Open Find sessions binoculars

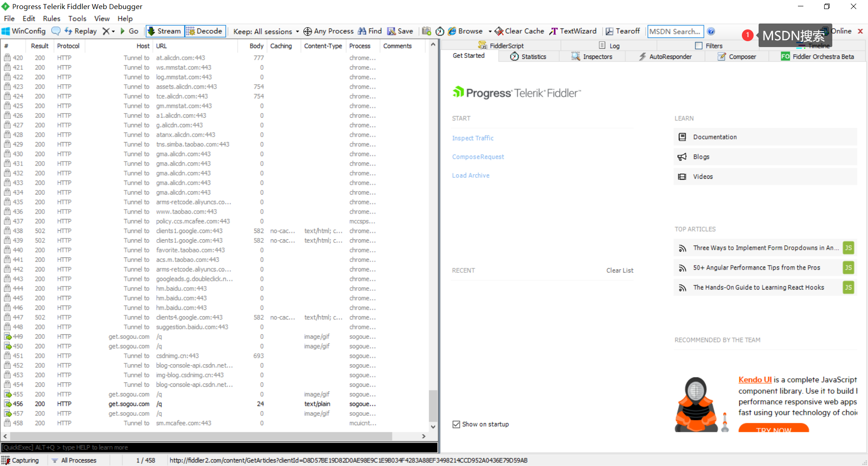pyautogui.click(x=370, y=31)
